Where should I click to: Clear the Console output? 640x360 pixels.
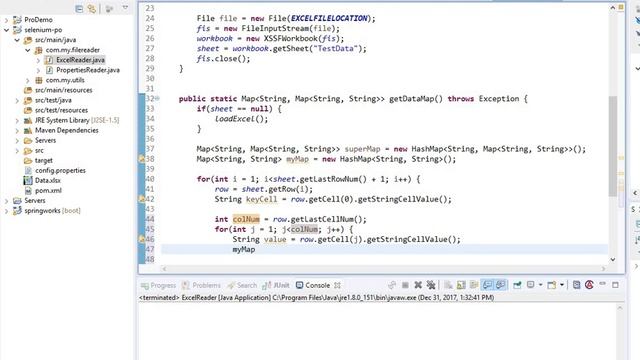coord(448,285)
